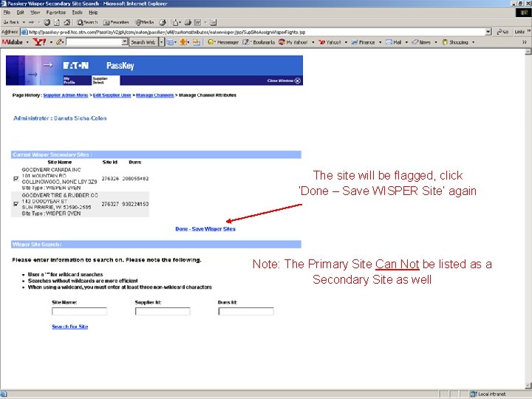Screen dimensions: 532x399
Task: Click the Yahoo! Shopping toolbar button
Action: 455,42
